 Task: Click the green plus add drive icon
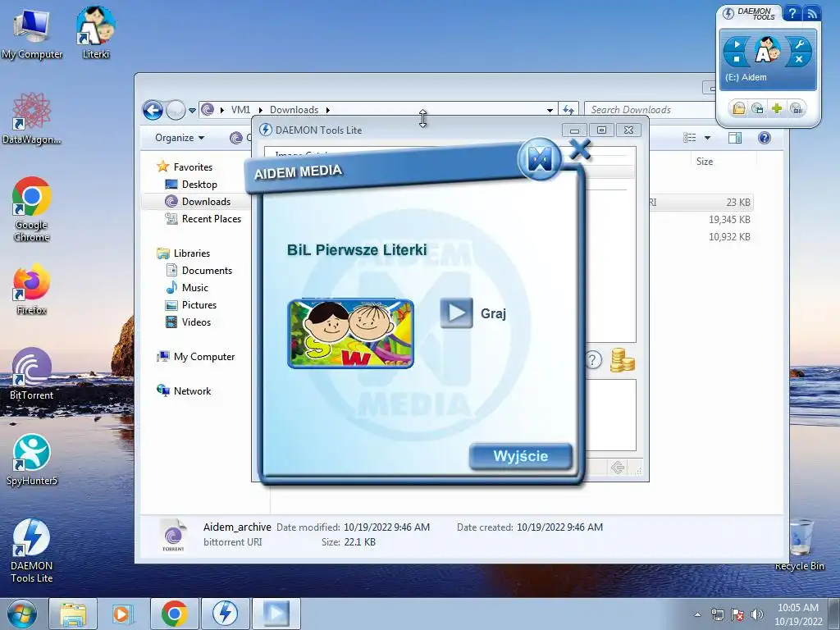(777, 109)
